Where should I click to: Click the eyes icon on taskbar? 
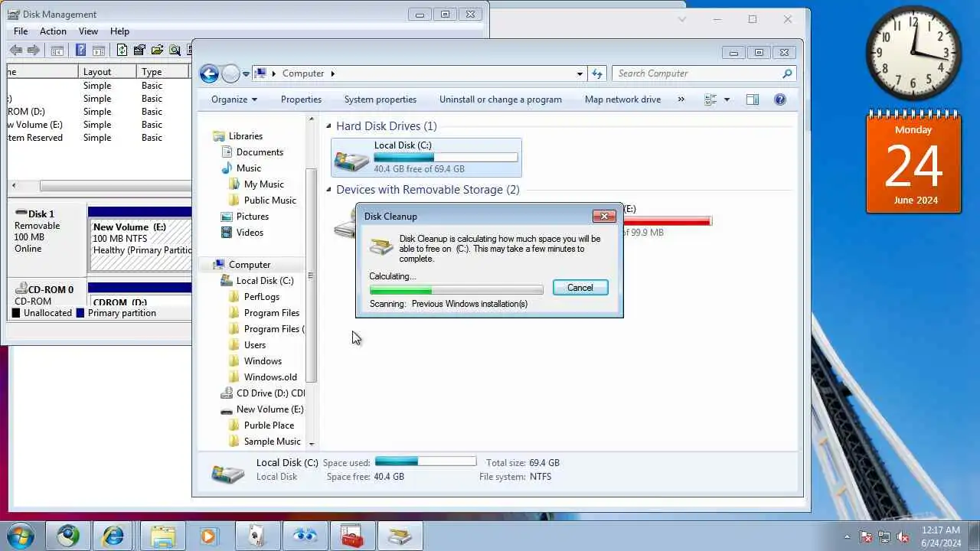coord(305,536)
